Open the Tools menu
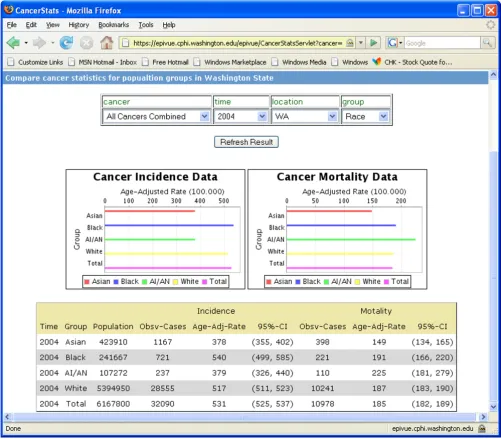 146,25
